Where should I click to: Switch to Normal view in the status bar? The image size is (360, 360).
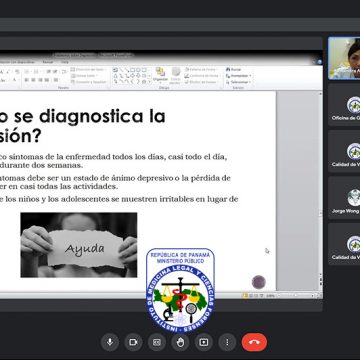246,295
